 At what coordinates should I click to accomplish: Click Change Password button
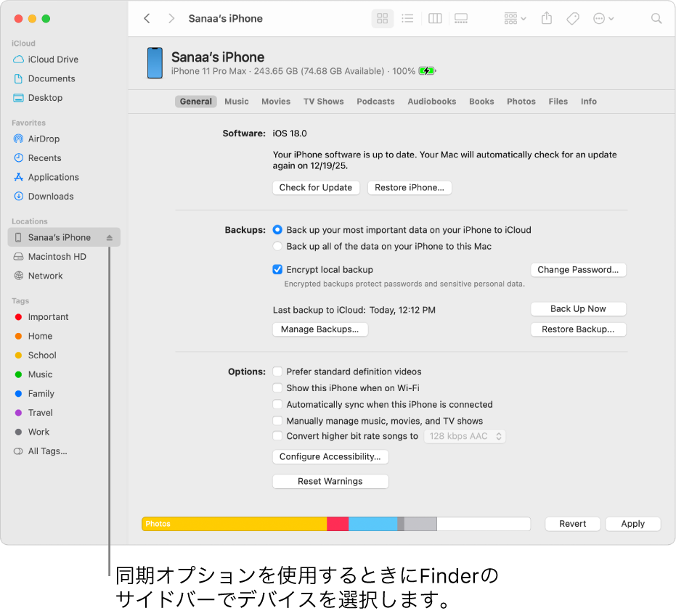coord(578,270)
